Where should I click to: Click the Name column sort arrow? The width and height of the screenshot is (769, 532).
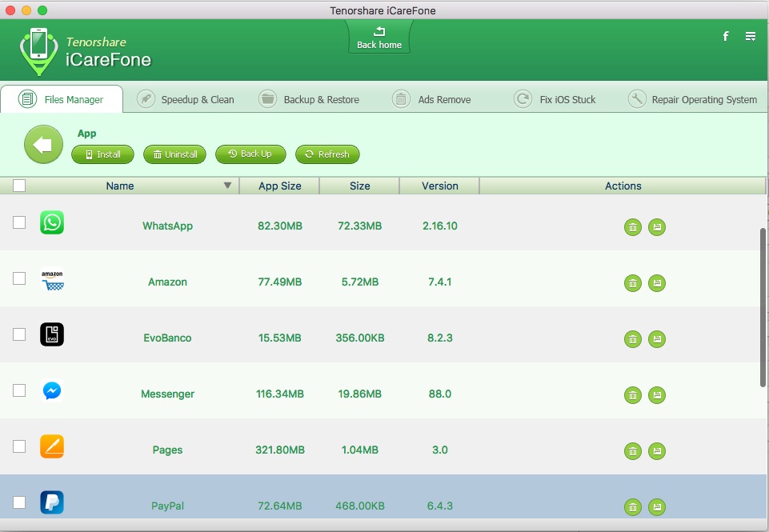[x=227, y=186]
